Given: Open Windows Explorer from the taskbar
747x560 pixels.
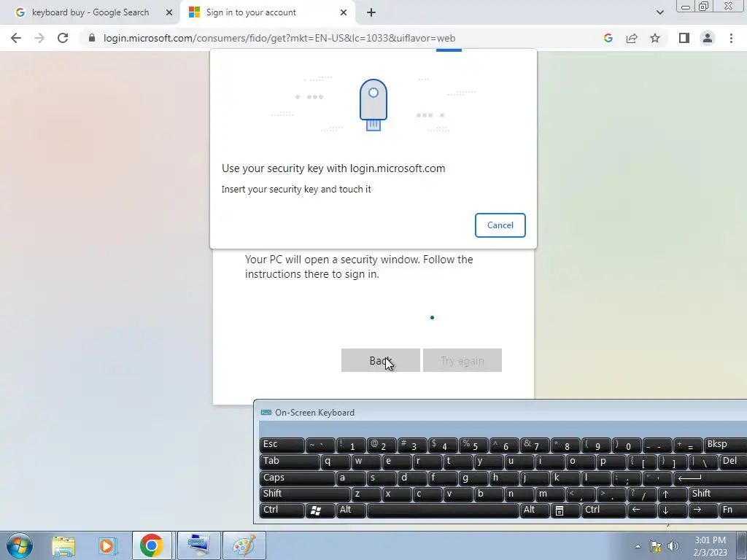Looking at the screenshot, I should click(63, 545).
